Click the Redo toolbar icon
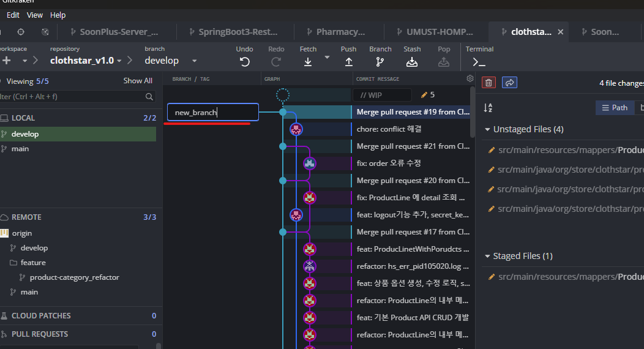644x349 pixels. click(x=276, y=62)
